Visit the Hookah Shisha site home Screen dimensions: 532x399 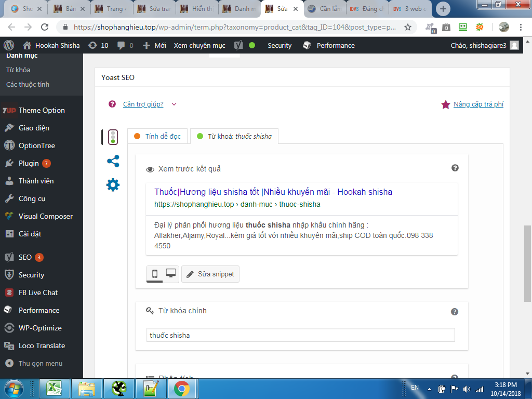tap(51, 46)
